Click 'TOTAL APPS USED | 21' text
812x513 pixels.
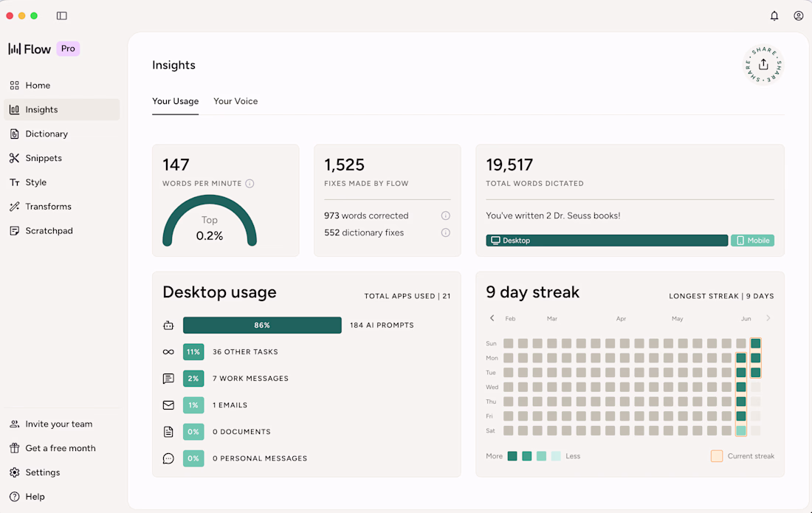pyautogui.click(x=407, y=296)
